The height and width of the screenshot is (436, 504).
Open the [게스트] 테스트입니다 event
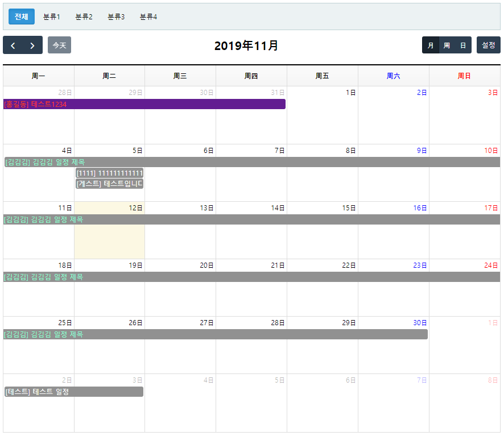point(109,184)
